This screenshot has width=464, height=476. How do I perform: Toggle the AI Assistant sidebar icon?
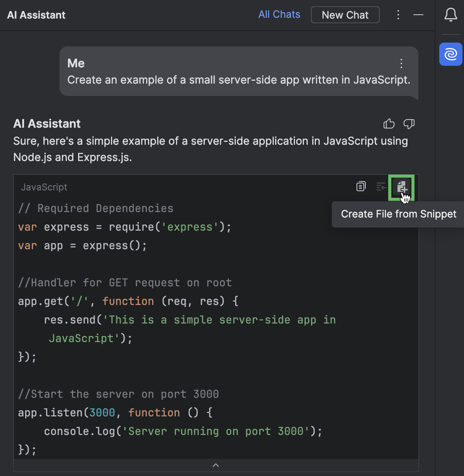click(x=450, y=54)
